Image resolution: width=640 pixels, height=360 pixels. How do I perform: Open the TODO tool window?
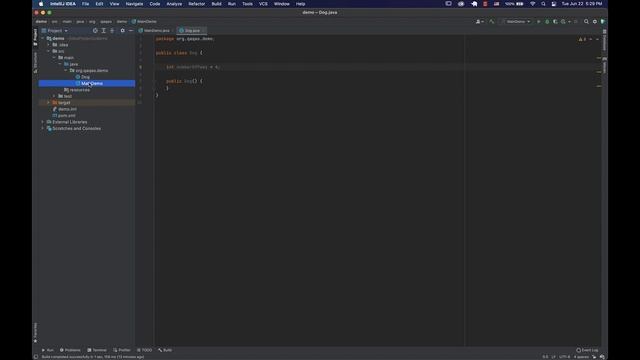[144, 350]
